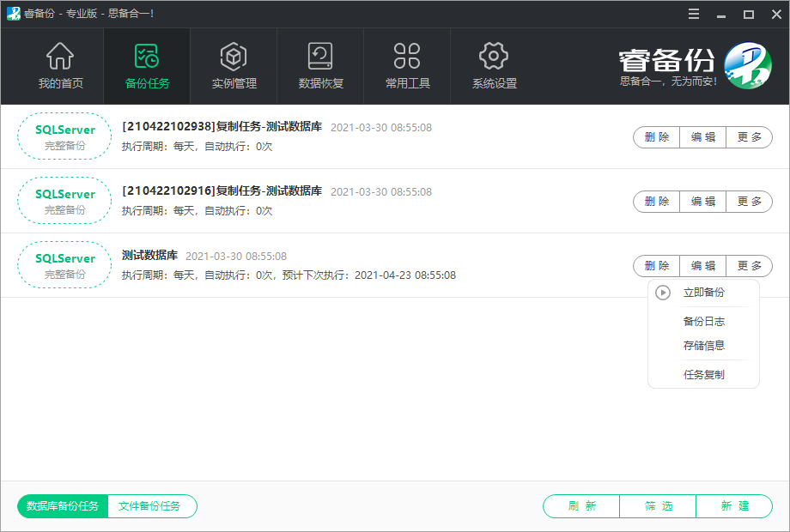Viewport: 790px width, 532px height.
Task: Choose 立即备份 from the popup menu
Action: 703,293
